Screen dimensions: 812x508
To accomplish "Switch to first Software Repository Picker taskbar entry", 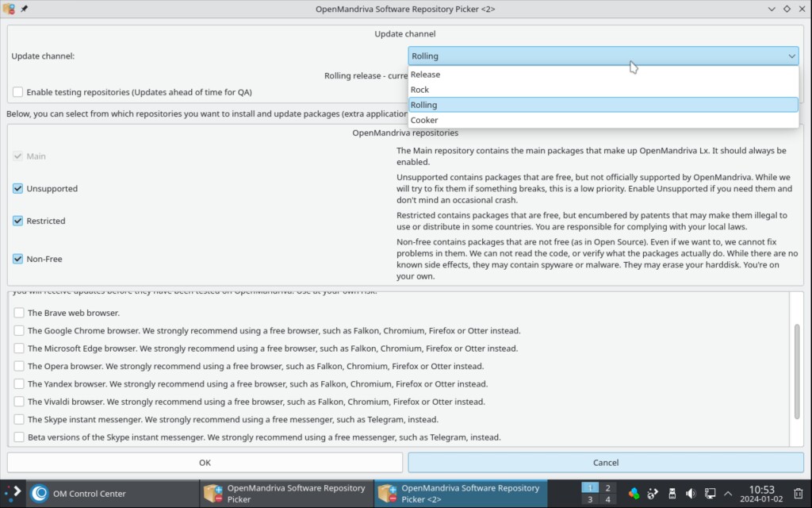I will pos(285,494).
